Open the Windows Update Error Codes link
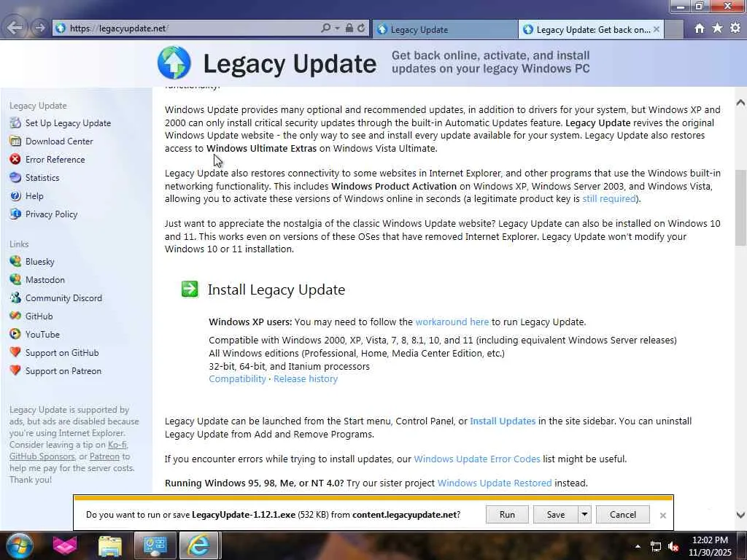 point(477,459)
